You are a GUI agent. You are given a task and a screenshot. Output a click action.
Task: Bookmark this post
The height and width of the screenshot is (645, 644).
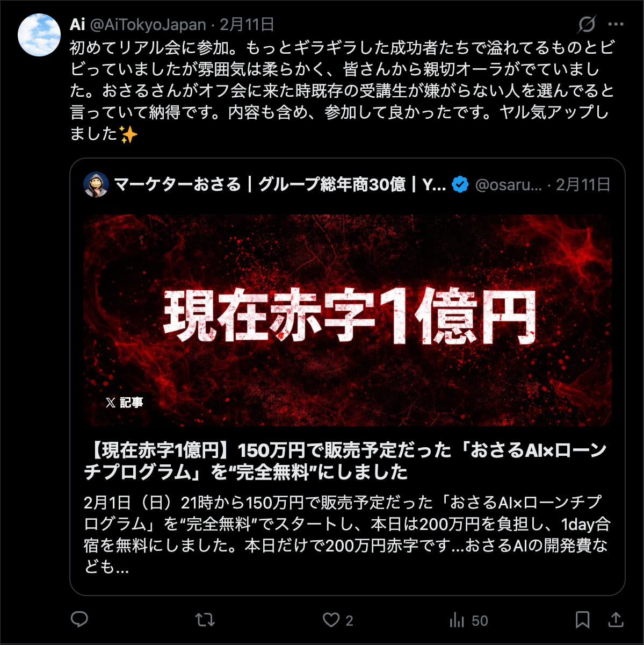[582, 620]
